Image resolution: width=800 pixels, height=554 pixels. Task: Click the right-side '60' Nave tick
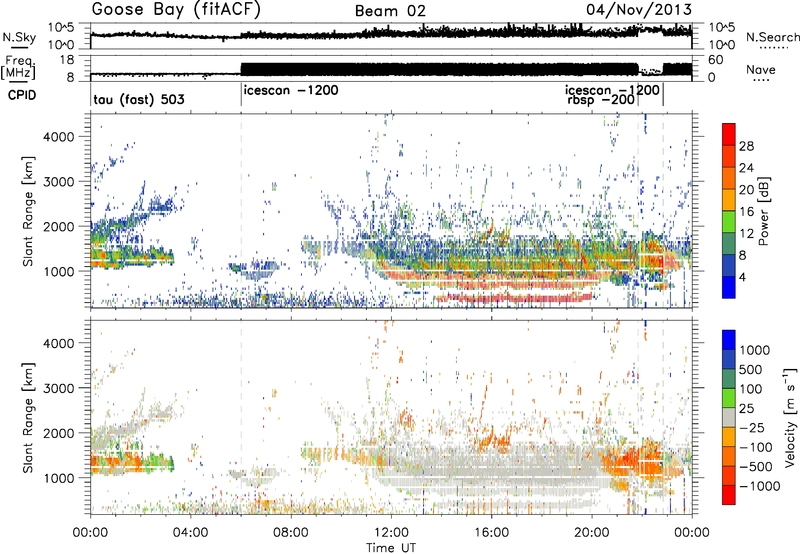click(716, 60)
